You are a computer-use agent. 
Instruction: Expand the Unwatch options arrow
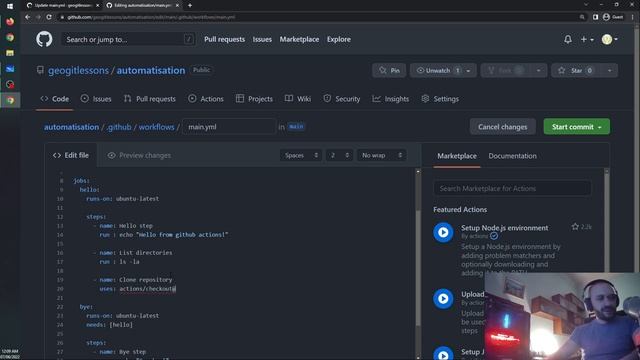click(469, 70)
